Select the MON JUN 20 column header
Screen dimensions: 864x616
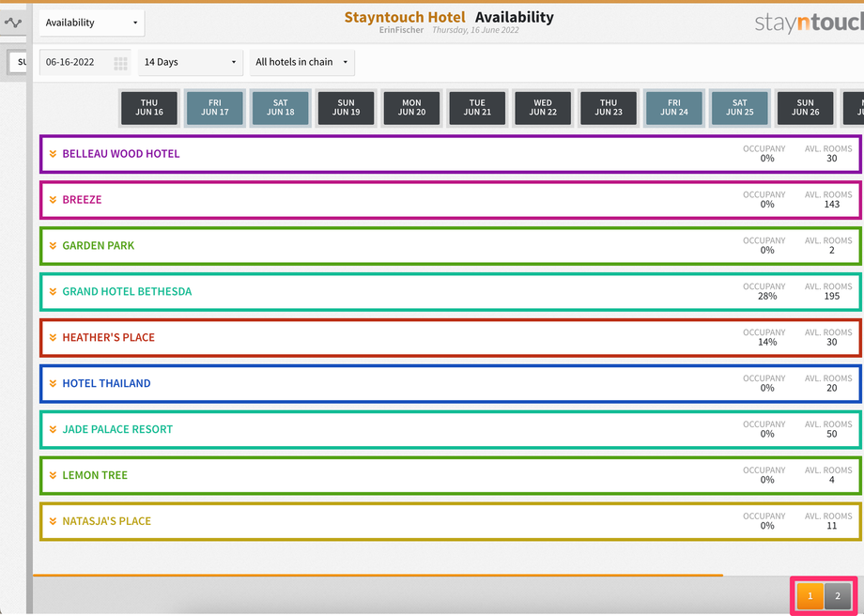411,108
